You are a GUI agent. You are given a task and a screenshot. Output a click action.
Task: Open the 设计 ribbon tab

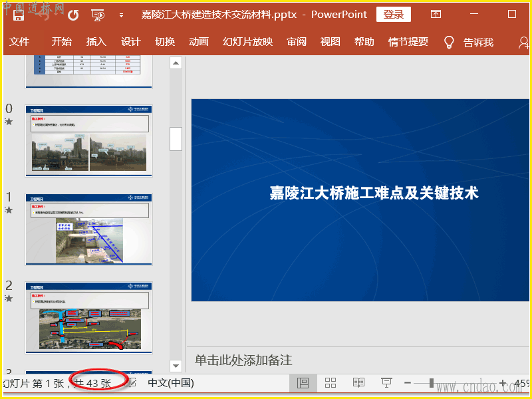(130, 42)
